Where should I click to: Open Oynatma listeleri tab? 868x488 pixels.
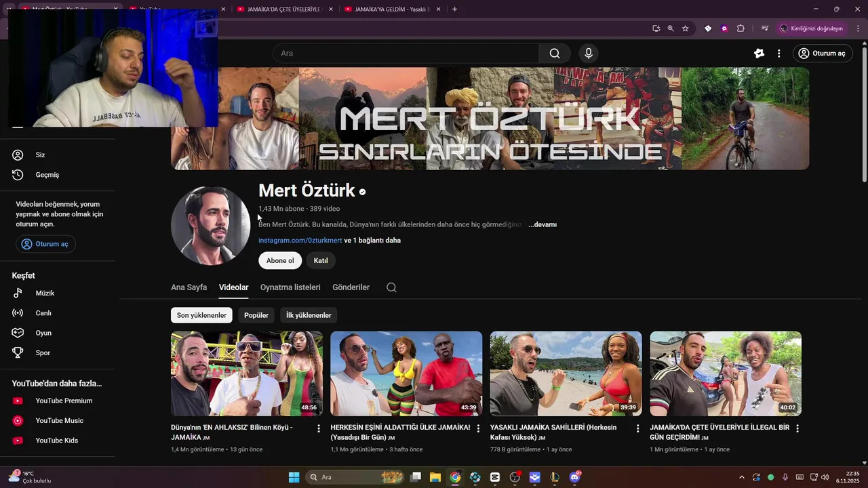click(290, 287)
